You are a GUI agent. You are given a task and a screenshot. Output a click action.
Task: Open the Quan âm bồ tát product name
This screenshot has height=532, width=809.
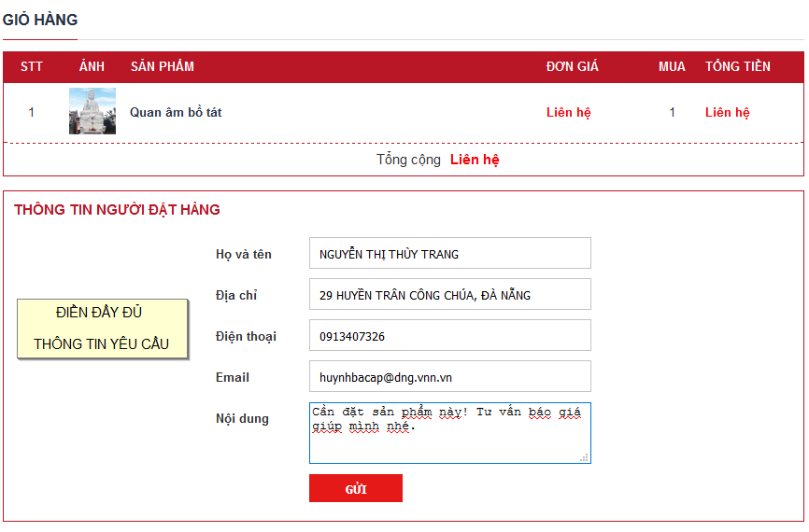(176, 113)
